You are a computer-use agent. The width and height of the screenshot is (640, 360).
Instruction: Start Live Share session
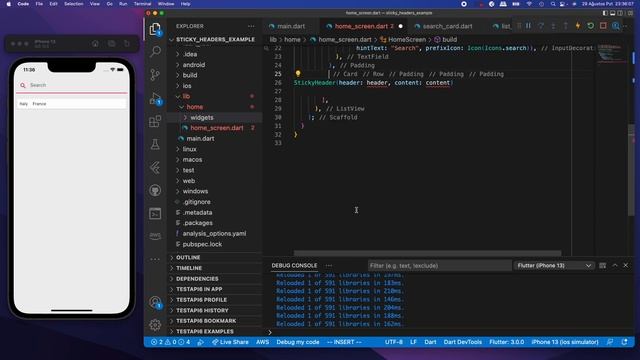230,342
